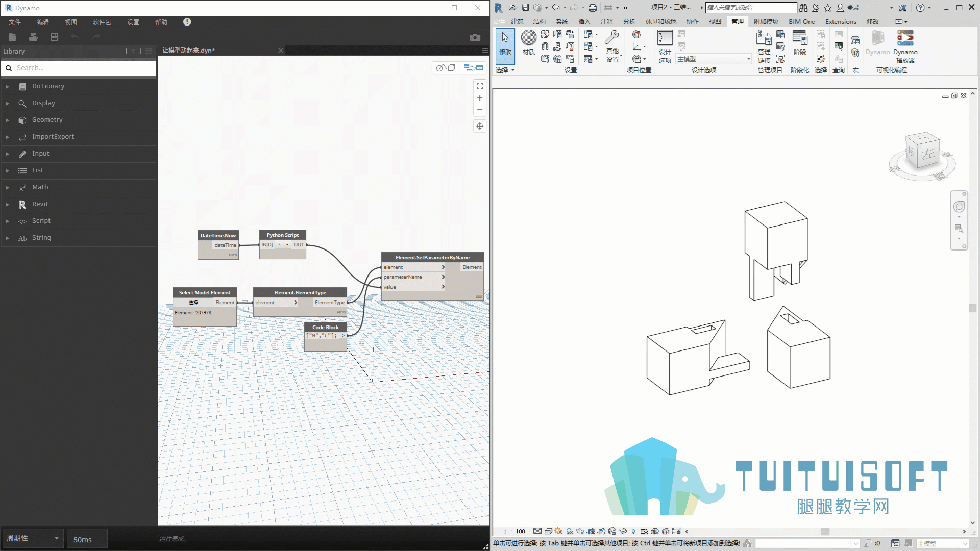Open Manage Links (管理链接) tool
980x551 pixels.
(764, 46)
